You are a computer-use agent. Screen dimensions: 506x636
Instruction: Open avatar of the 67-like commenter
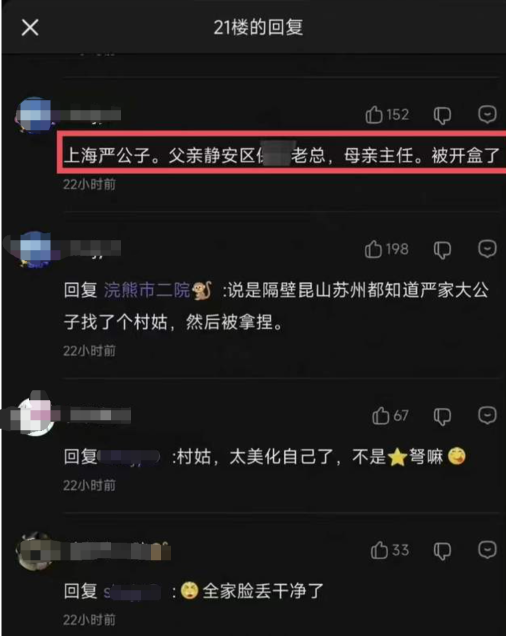coord(36,415)
